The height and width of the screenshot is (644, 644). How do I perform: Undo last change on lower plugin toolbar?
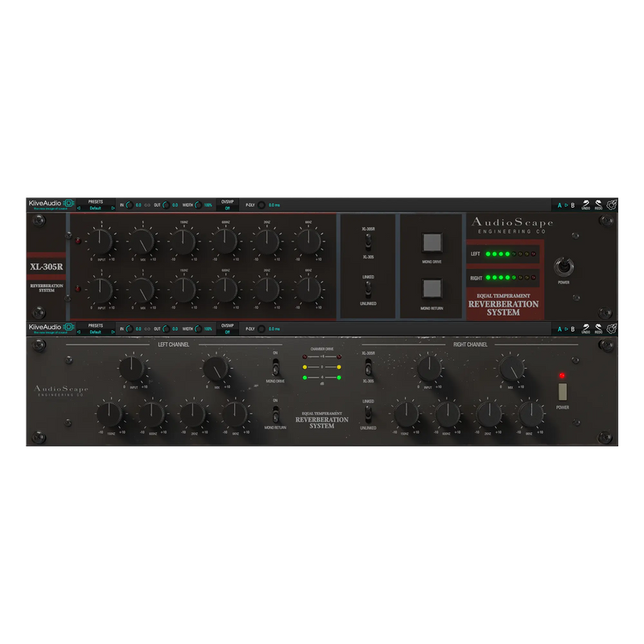(586, 329)
